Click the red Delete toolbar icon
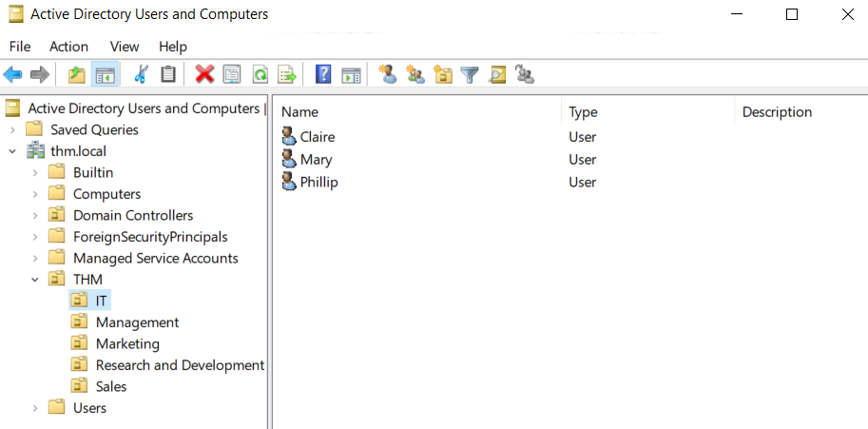The width and height of the screenshot is (868, 429). [x=204, y=74]
